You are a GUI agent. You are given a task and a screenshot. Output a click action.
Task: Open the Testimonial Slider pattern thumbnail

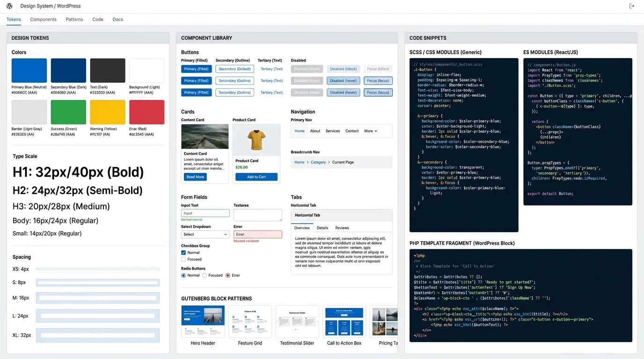(x=297, y=322)
